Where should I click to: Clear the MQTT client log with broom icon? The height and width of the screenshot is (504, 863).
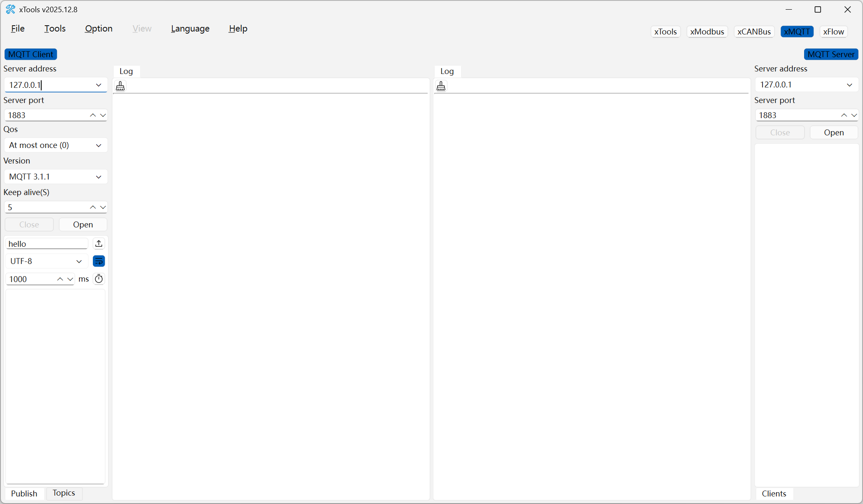pyautogui.click(x=120, y=86)
